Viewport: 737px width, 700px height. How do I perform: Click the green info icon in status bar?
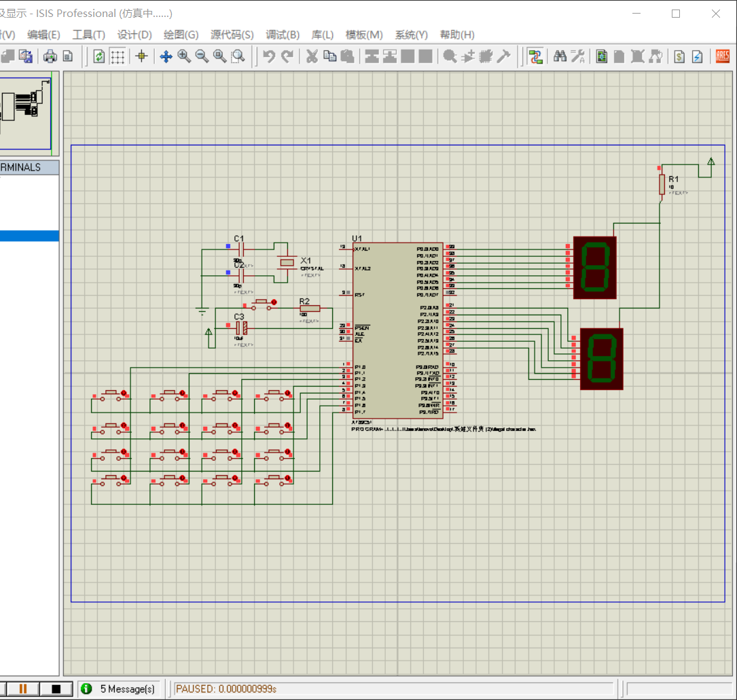[86, 688]
